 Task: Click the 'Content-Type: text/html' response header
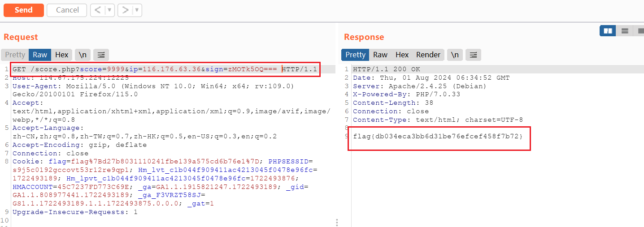[437, 120]
